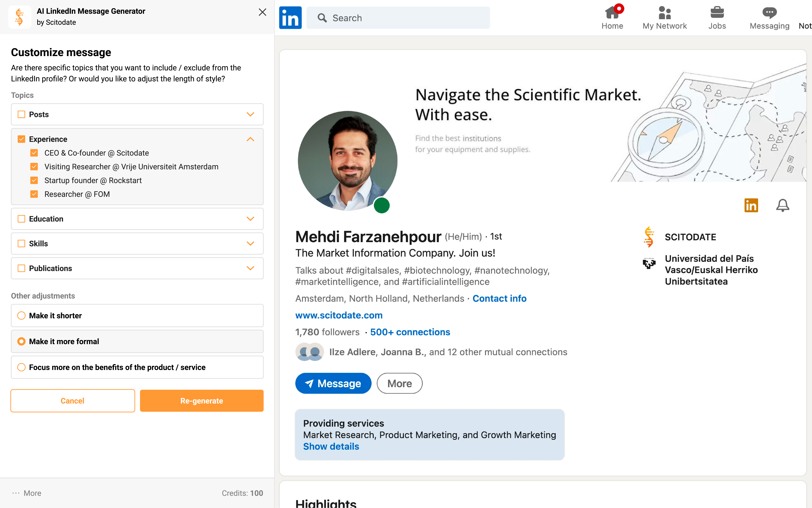The height and width of the screenshot is (508, 812).
Task: Uncheck Startup founder @ Rockstart
Action: click(34, 180)
